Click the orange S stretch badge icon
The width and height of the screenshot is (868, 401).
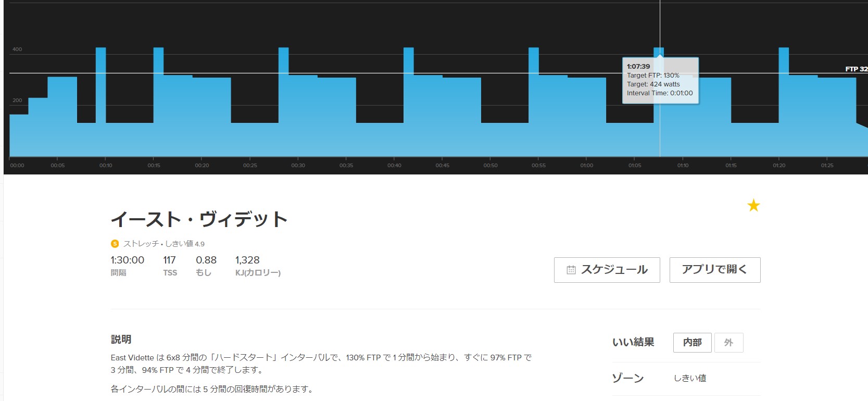(x=115, y=244)
